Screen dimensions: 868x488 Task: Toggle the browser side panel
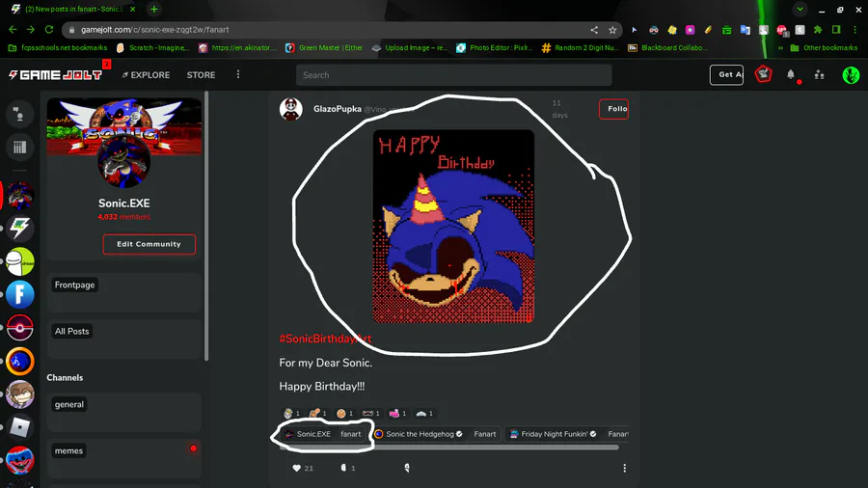[836, 30]
